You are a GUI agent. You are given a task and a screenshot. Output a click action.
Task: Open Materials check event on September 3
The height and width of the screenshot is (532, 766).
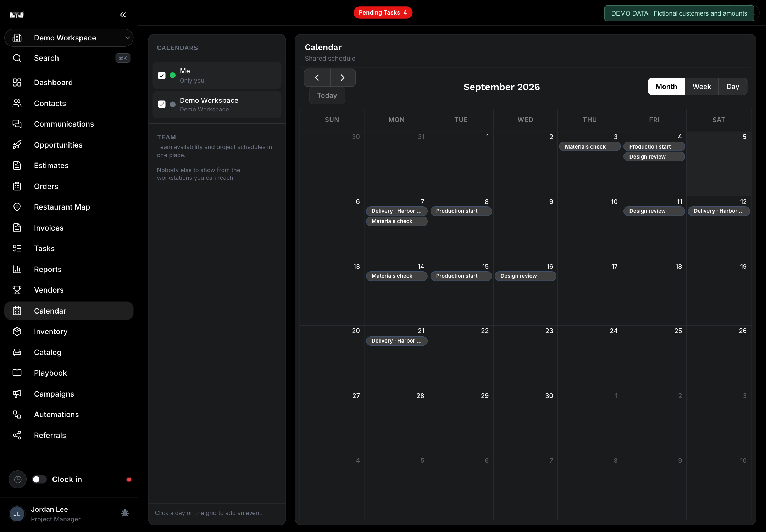590,147
